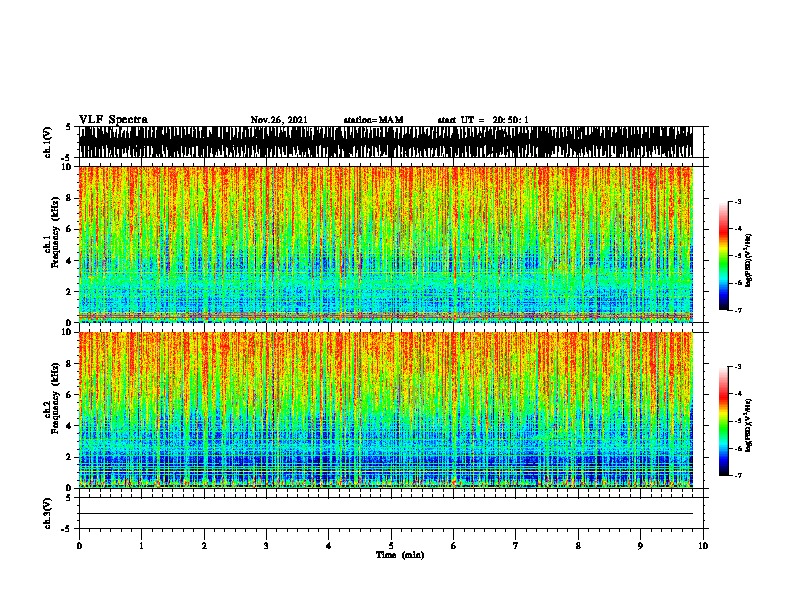Click the time axis tick label "7"
The height and width of the screenshot is (612, 792).
(516, 546)
